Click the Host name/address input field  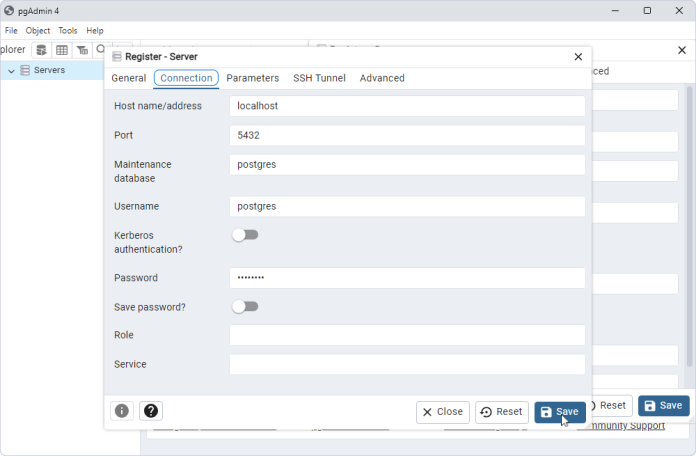coord(406,106)
